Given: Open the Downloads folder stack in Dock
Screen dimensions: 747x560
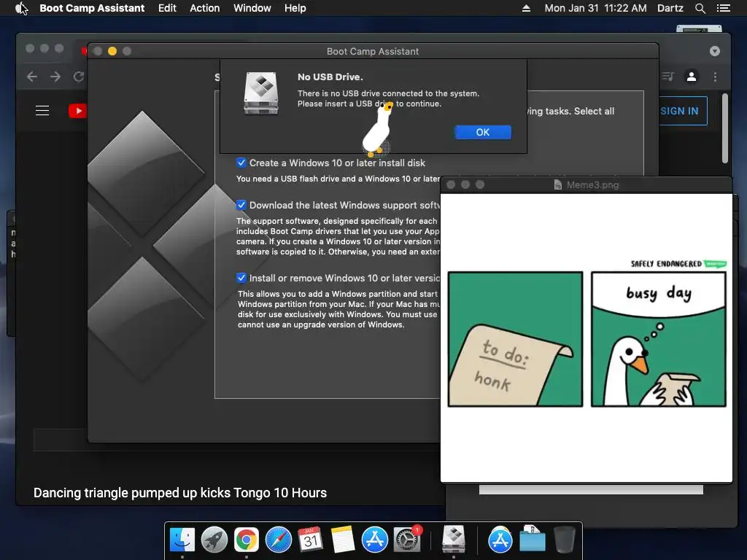Looking at the screenshot, I should coord(532,539).
